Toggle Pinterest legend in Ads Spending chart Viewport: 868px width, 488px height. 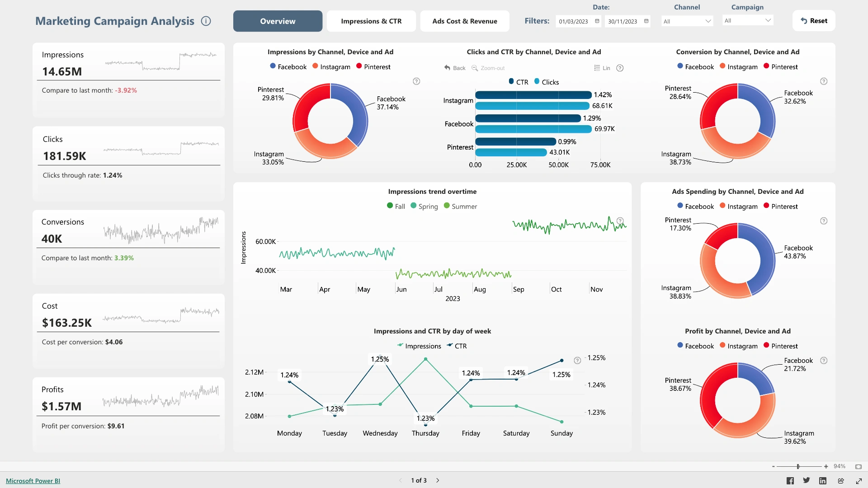781,206
